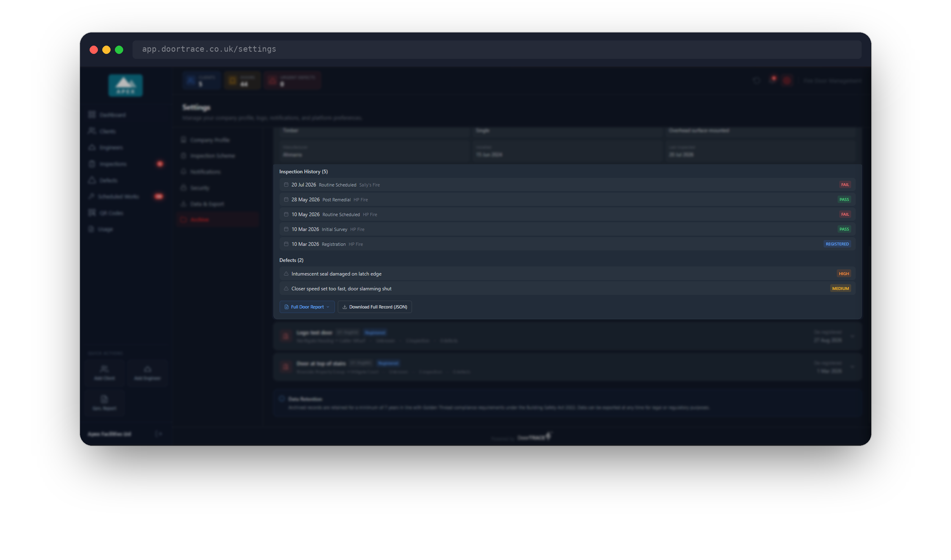
Task: Click the 'Inspection History (5)' heading
Action: pyautogui.click(x=304, y=171)
